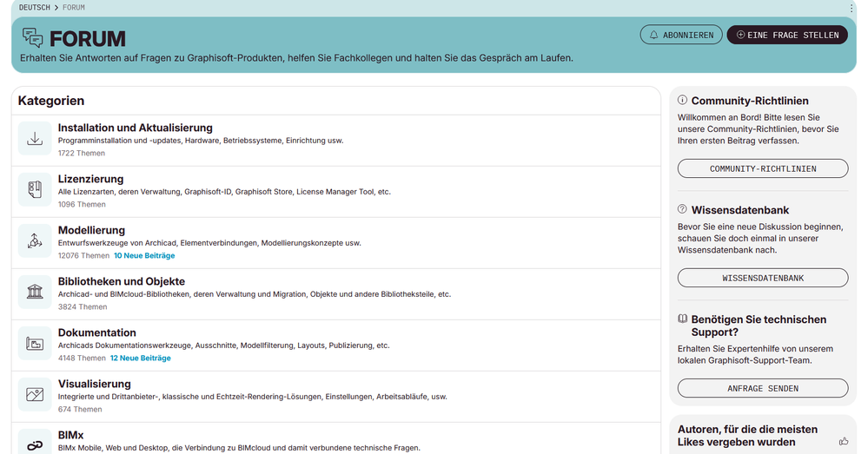Click the 3824 Themen count
This screenshot has height=454, width=868.
pyautogui.click(x=83, y=307)
